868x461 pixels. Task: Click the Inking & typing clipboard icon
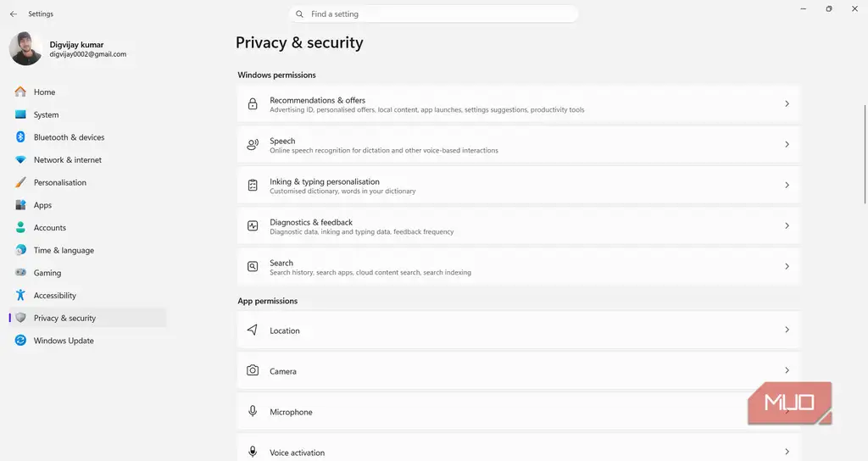click(x=253, y=186)
